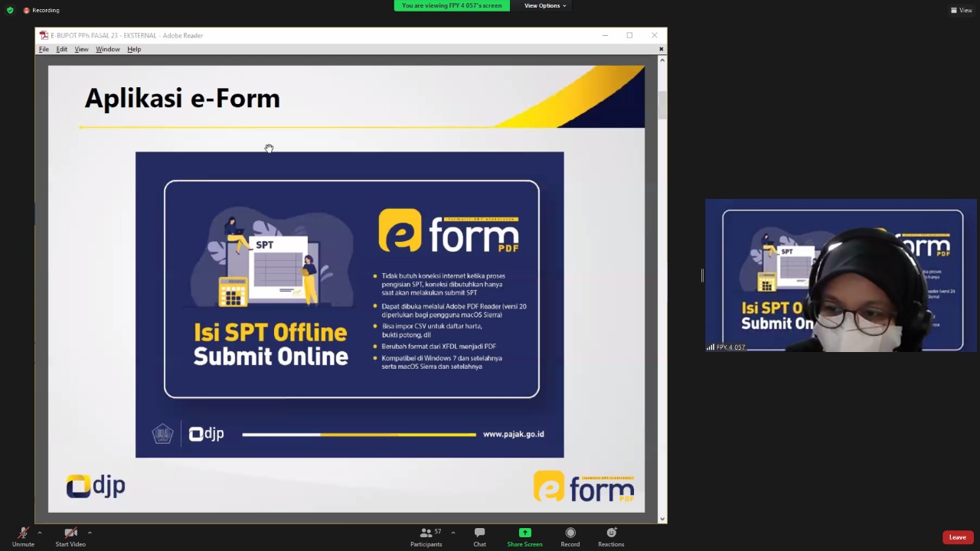The width and height of the screenshot is (980, 551).
Task: Expand audio options arrow beside Unmute
Action: point(39,533)
